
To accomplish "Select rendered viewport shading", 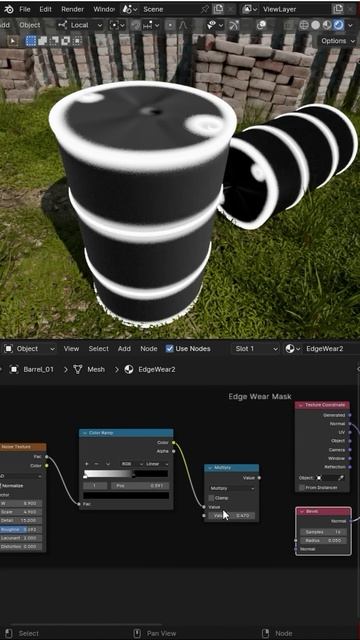I will 338,25.
